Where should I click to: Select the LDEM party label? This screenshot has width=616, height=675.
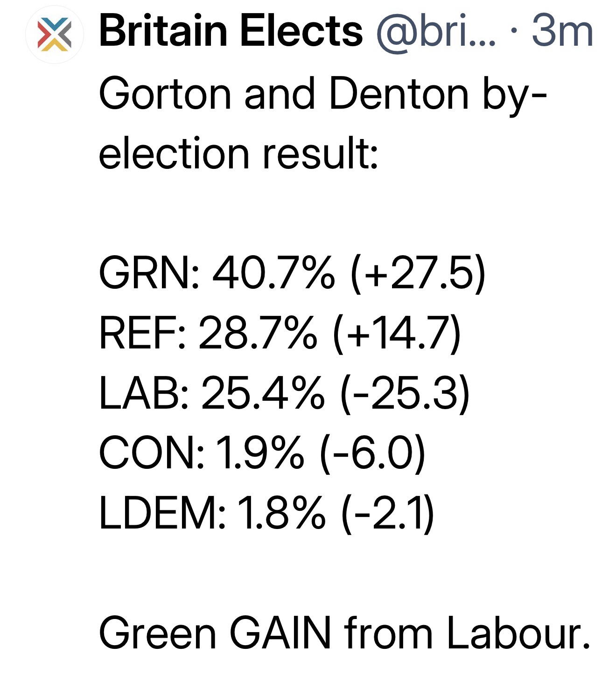(159, 513)
